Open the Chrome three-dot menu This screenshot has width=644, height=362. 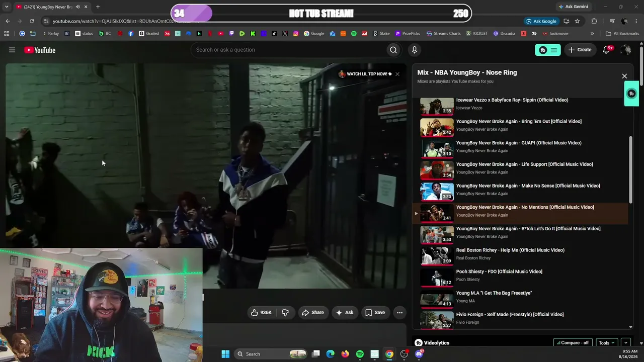(x=637, y=21)
